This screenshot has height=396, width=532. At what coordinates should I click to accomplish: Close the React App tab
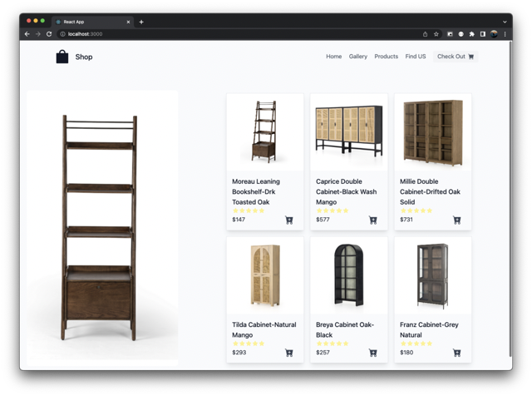click(x=128, y=22)
